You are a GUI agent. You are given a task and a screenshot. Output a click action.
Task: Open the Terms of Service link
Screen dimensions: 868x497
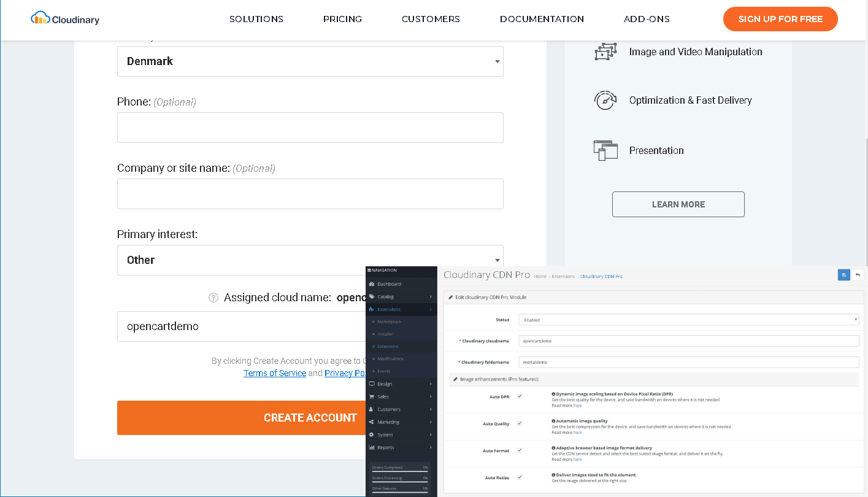(274, 372)
